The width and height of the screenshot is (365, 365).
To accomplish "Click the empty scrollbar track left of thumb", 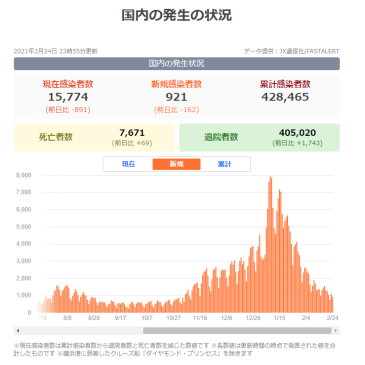I will pos(82,331).
